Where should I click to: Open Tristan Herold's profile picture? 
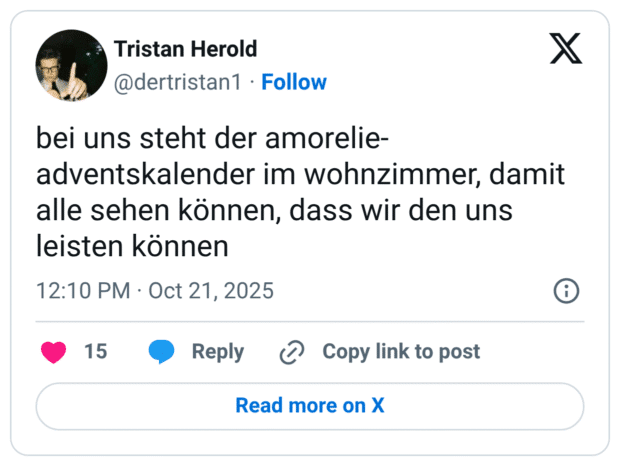71,65
